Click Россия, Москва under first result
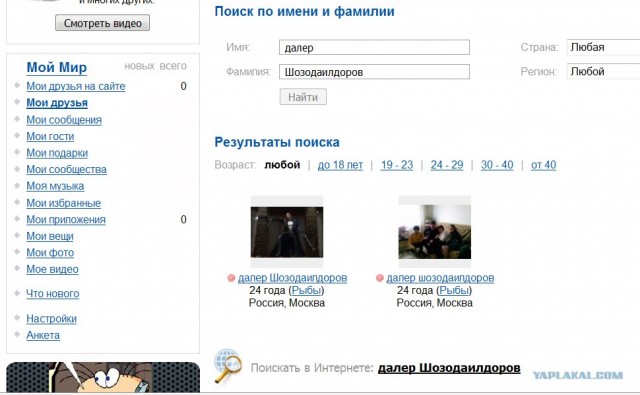The image size is (640, 395). point(287,303)
